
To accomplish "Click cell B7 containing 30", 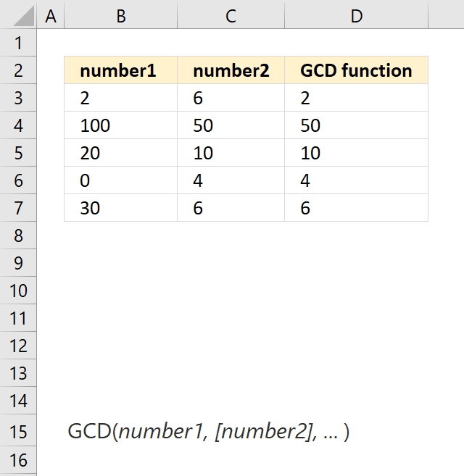I will pos(120,208).
